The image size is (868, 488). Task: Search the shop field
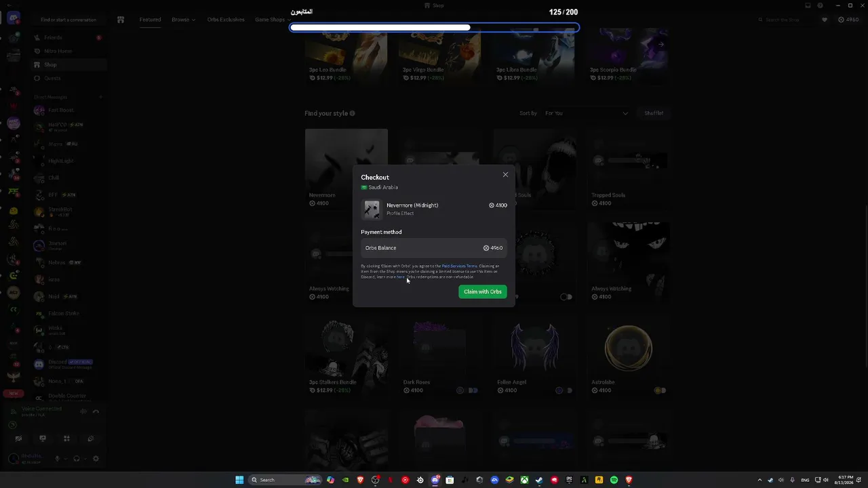pos(787,20)
